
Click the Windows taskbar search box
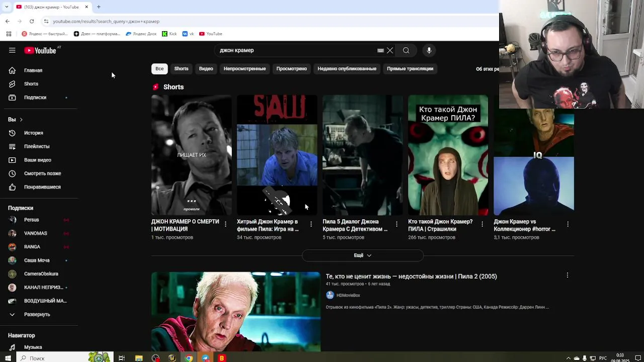point(65,358)
